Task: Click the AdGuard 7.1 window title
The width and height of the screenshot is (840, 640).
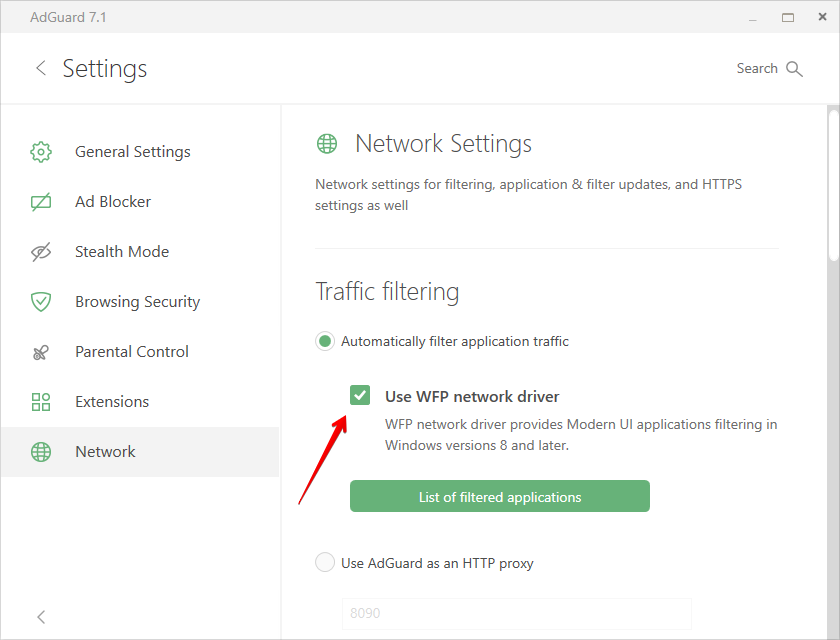Action: (68, 17)
